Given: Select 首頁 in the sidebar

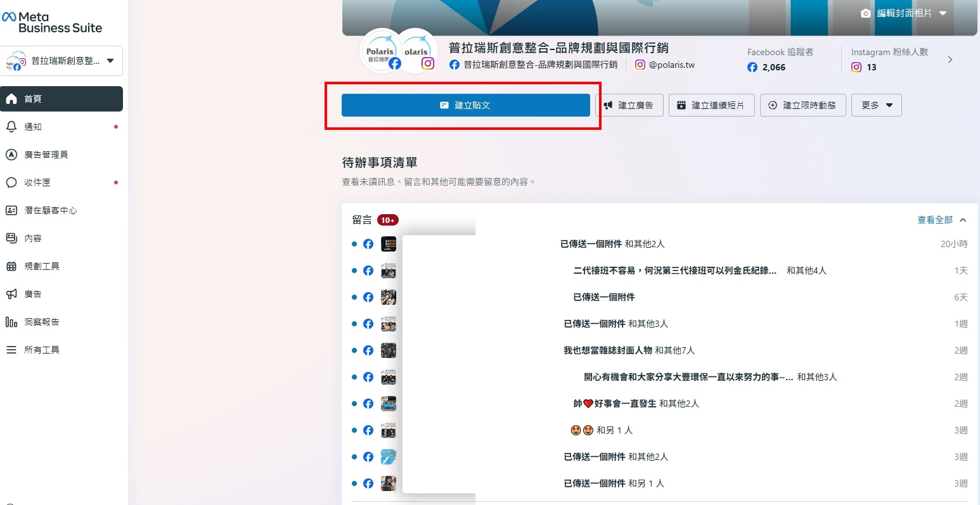Looking at the screenshot, I should pos(61,99).
